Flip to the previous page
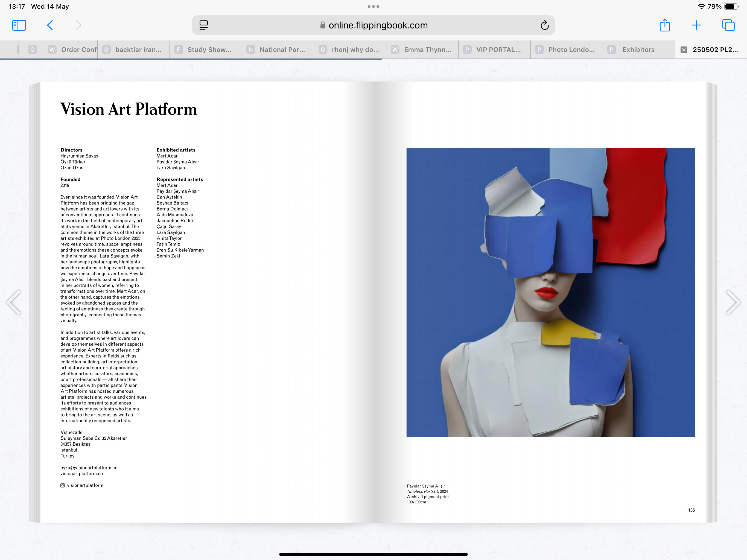The height and width of the screenshot is (560, 747). coord(14,302)
